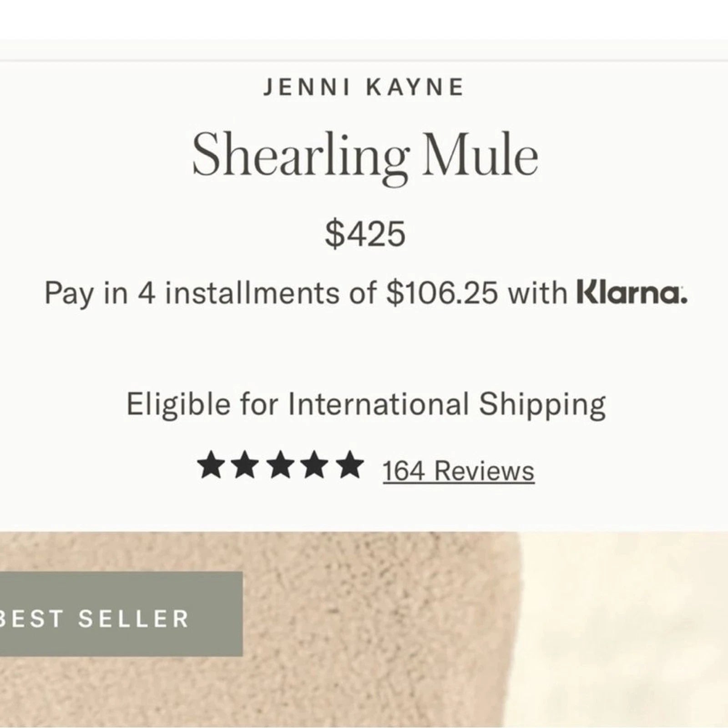Click the middle (third) rating star
Image resolution: width=728 pixels, height=728 pixels.
[280, 465]
